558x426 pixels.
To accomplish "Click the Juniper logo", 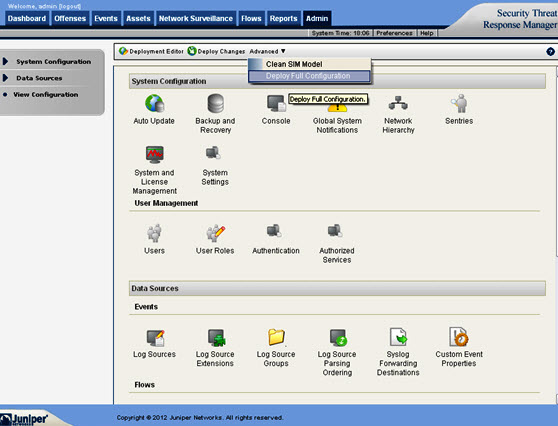I will coord(24,419).
